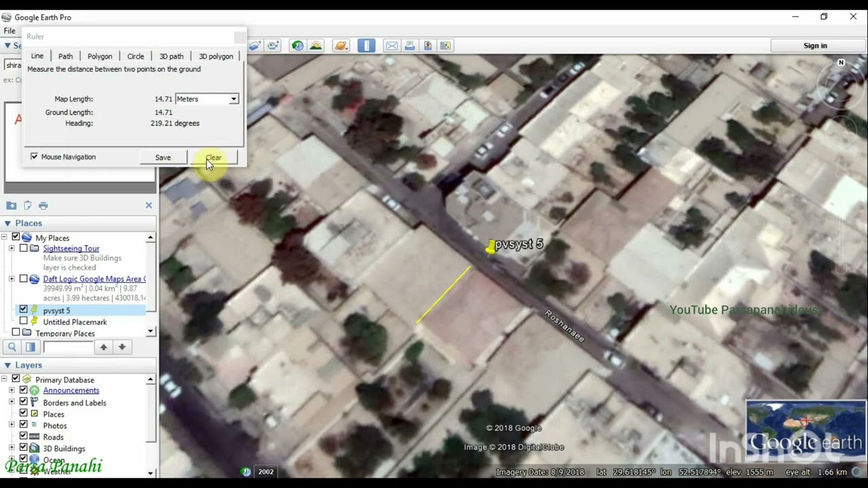This screenshot has width=868, height=488.
Task: Toggle the Ruler tool in the toolbar
Action: (x=366, y=45)
